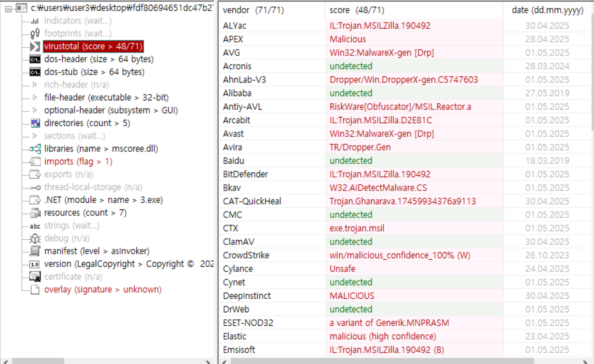Select version (LegalCopyright) tree item

click(129, 264)
